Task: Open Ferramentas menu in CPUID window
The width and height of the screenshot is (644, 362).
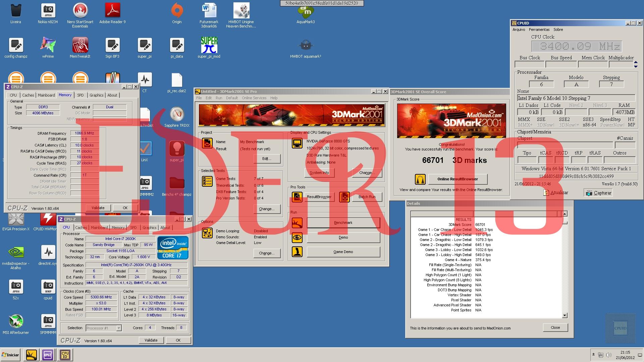Action: pos(539,29)
